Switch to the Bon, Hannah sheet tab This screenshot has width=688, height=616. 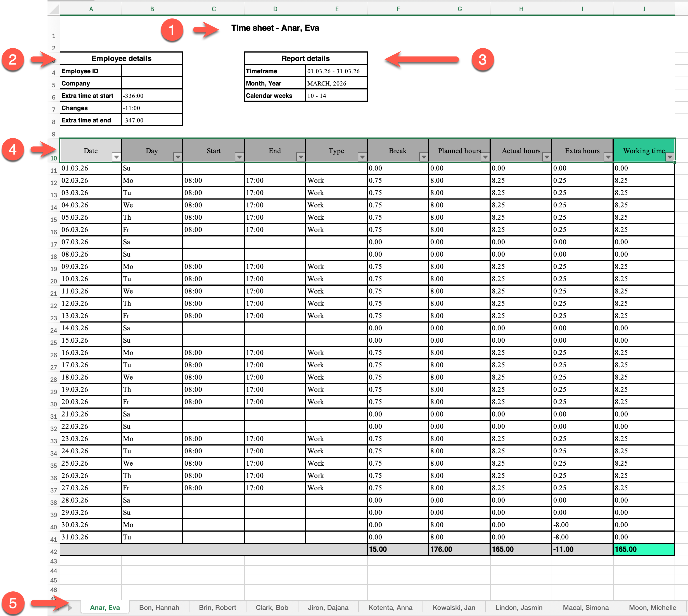159,608
